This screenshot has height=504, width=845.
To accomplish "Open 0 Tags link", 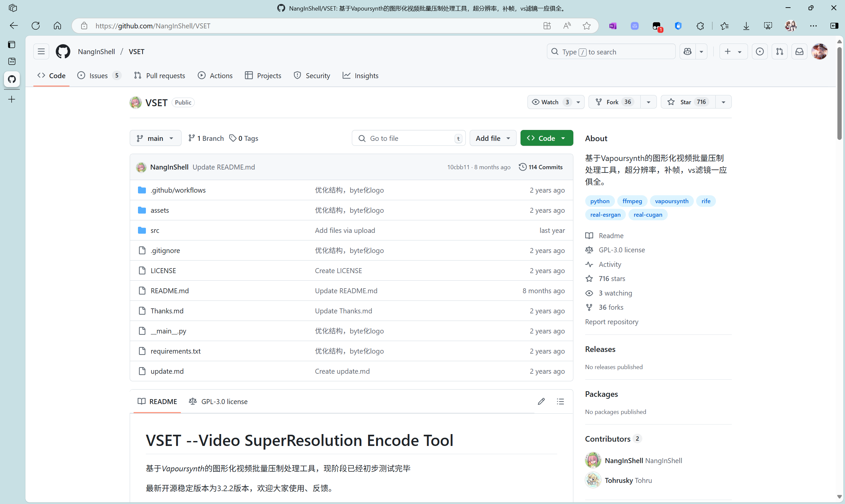I will click(x=244, y=138).
